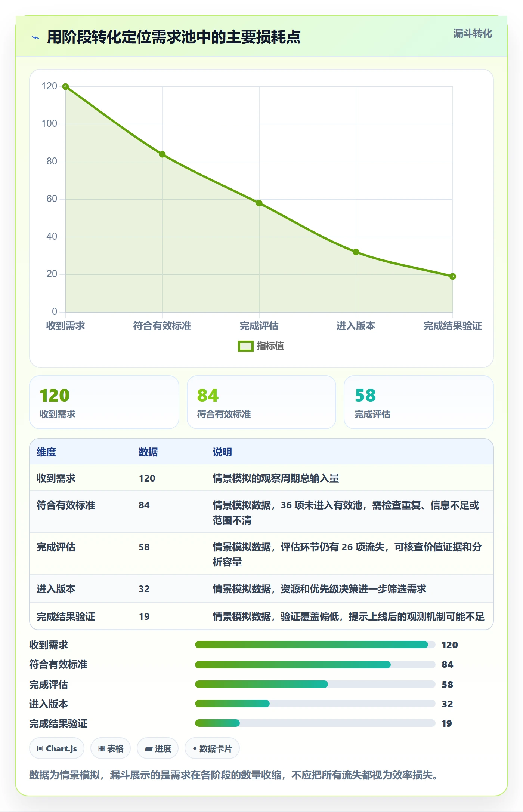Click the 进入版本 progress bar

pos(315,704)
